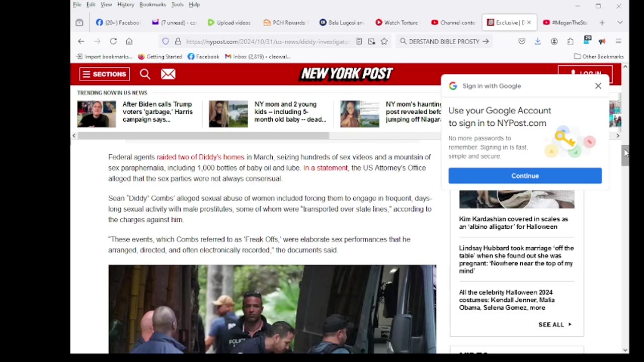Viewport: 644px width, 362px height.
Task: Click the trending carousel horizontal scrollbar
Action: pyautogui.click(x=203, y=136)
